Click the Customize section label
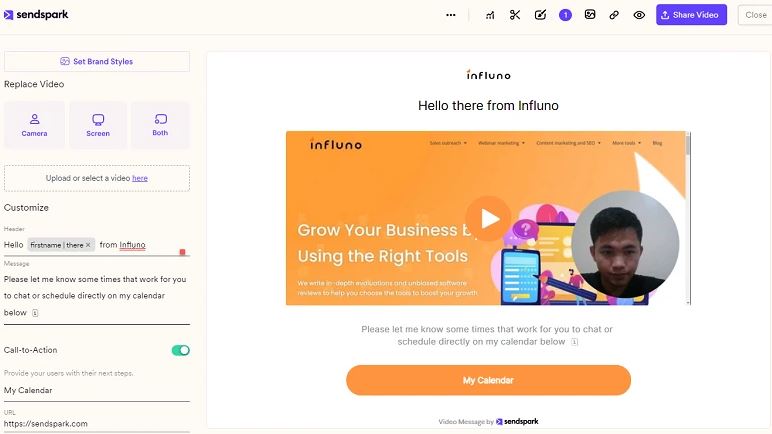The height and width of the screenshot is (434, 772). click(26, 208)
